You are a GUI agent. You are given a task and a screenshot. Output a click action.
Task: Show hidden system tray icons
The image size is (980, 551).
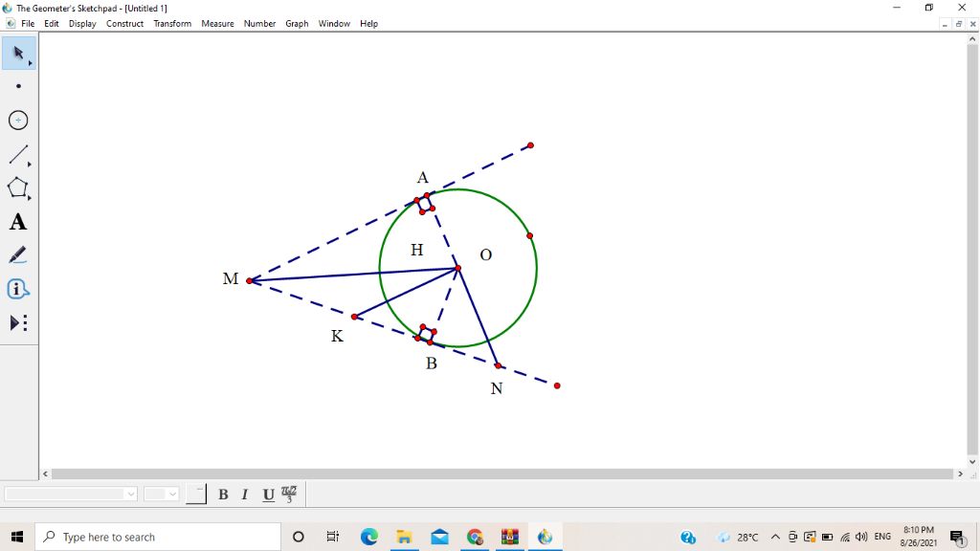tap(775, 538)
